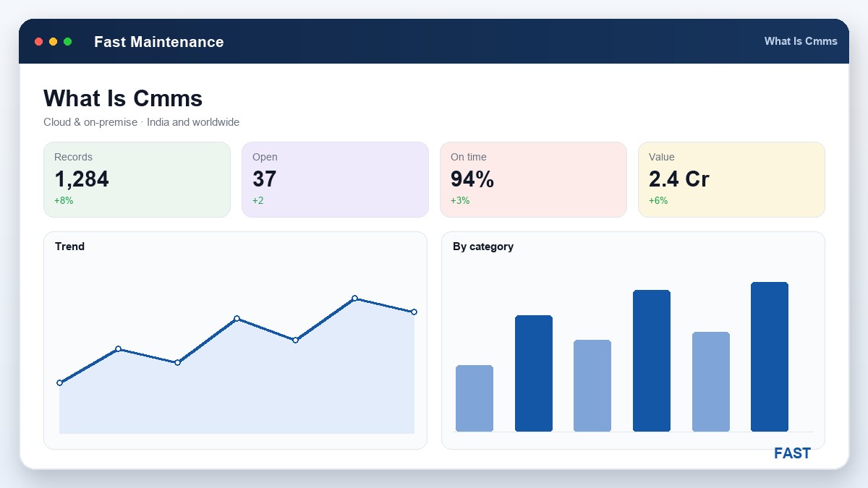Click the Fast Maintenance app title
Viewport: 868px width, 488px height.
[x=159, y=42]
